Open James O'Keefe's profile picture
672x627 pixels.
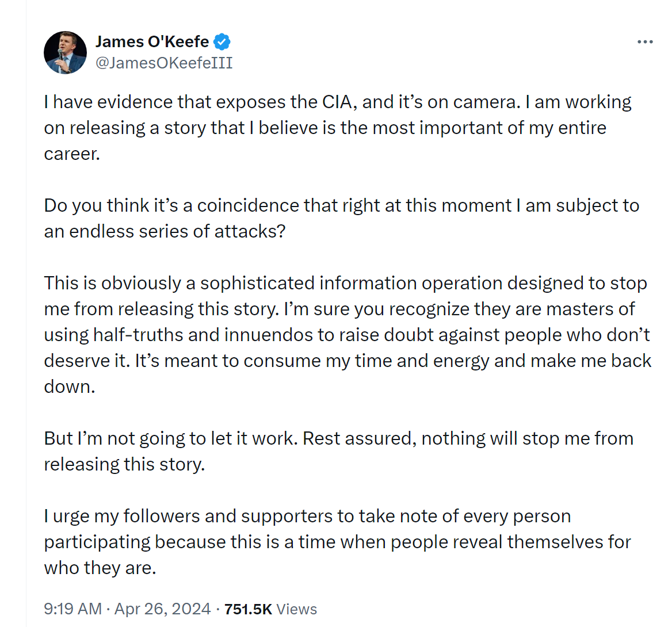tap(65, 52)
